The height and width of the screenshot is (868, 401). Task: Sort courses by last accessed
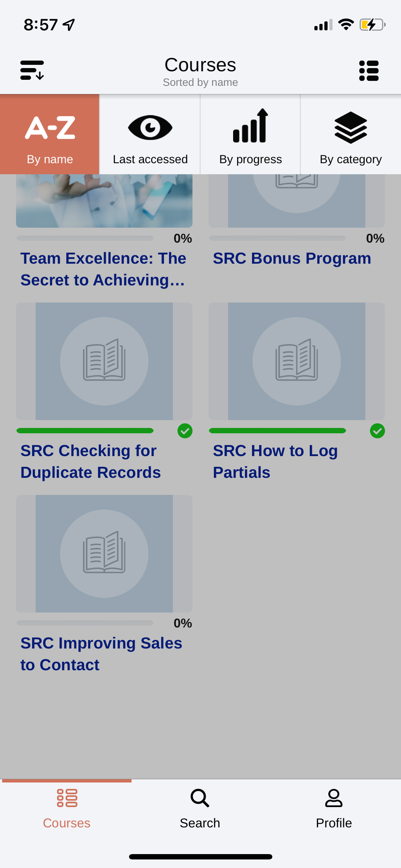click(150, 135)
